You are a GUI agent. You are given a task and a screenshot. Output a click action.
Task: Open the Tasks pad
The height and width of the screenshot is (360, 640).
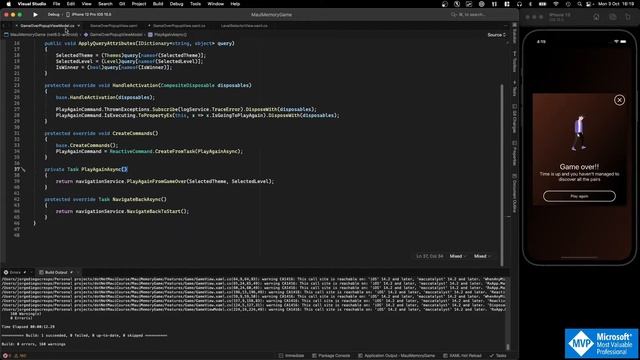[x=498, y=356]
